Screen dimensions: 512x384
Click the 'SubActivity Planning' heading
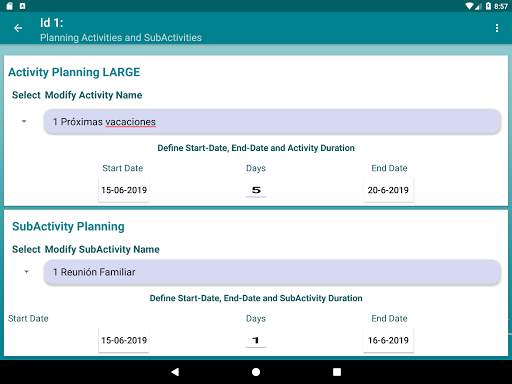pyautogui.click(x=68, y=227)
